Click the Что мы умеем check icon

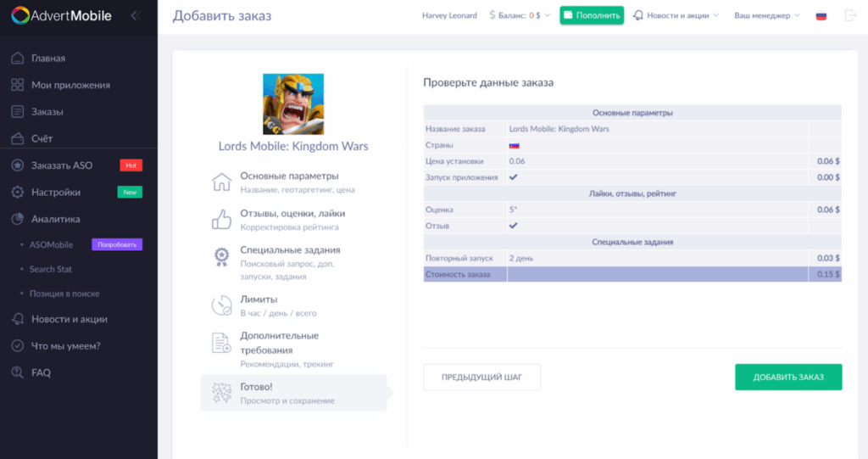click(x=18, y=345)
